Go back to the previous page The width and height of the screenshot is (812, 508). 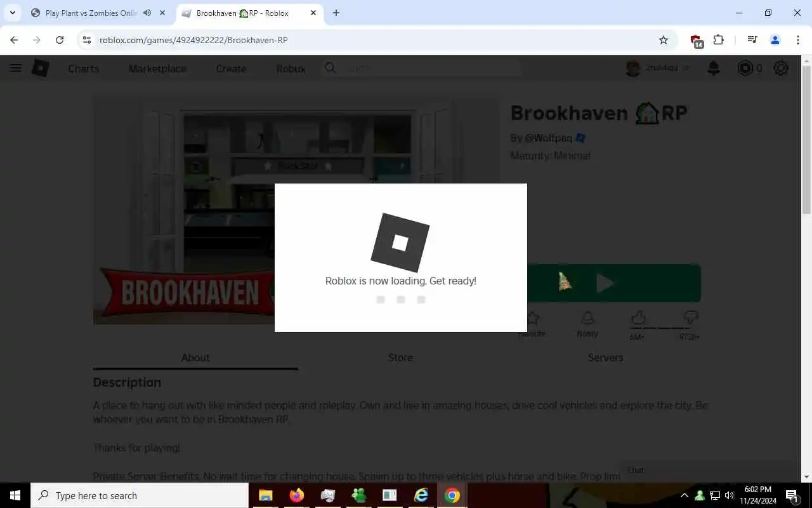pos(14,40)
